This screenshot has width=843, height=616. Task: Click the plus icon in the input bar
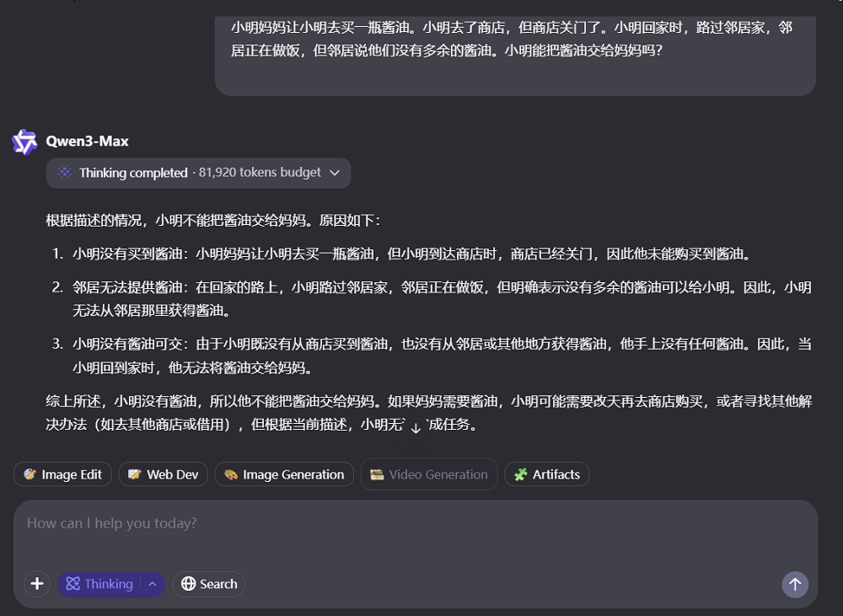37,584
